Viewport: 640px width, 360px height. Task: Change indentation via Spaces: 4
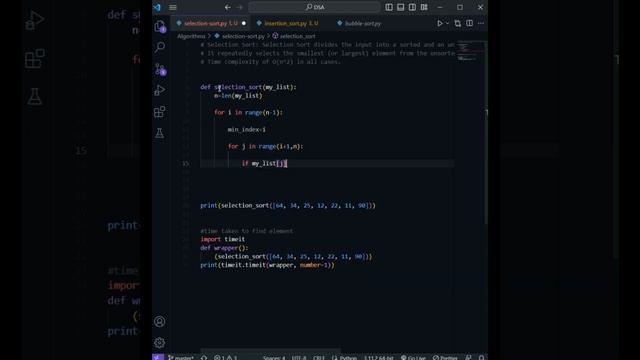coord(274,358)
